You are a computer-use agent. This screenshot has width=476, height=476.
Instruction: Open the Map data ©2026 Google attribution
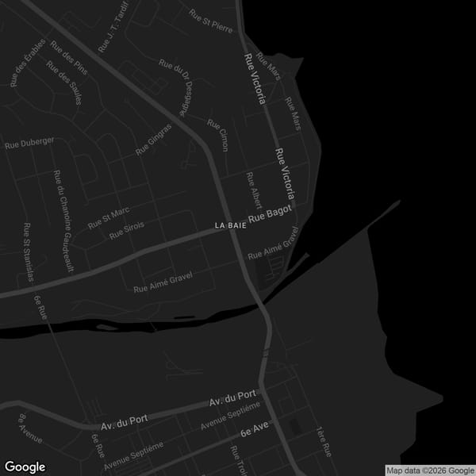pyautogui.click(x=430, y=470)
